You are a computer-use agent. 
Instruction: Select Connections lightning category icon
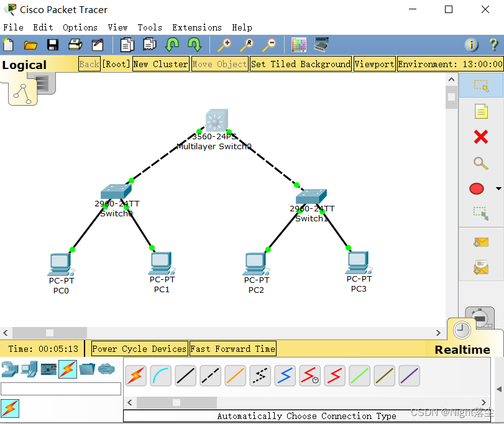[x=68, y=369]
